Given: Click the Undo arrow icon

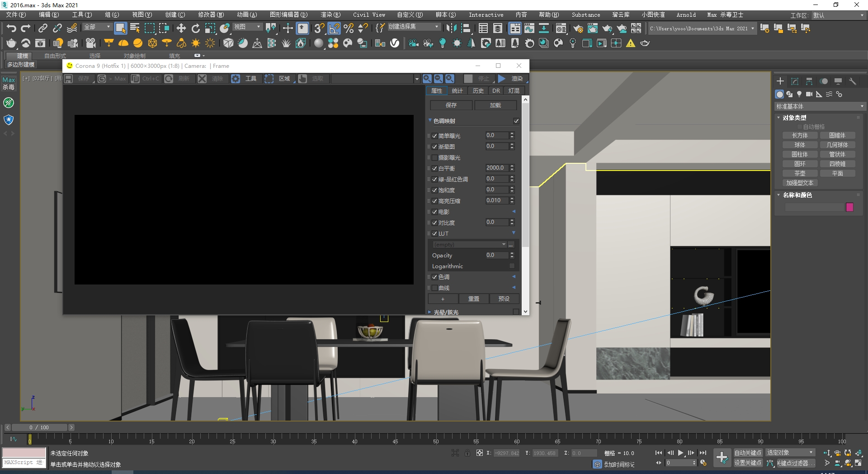Looking at the screenshot, I should pyautogui.click(x=11, y=28).
